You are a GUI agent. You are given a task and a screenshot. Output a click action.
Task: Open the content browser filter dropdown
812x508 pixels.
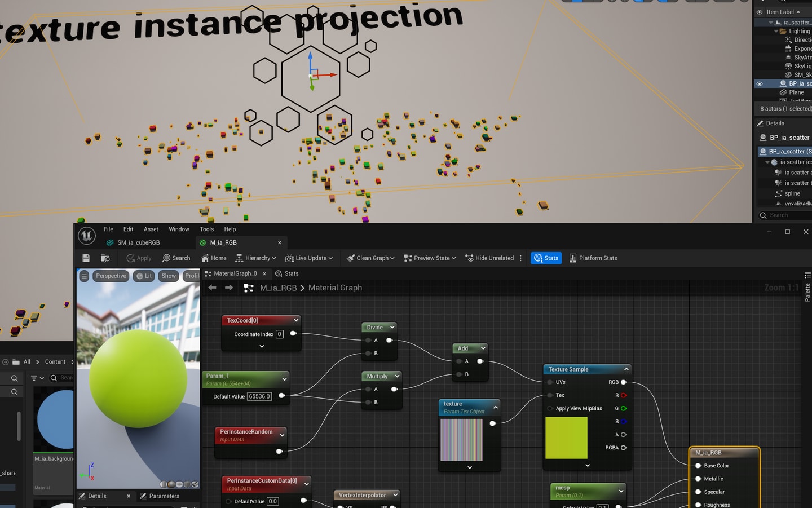(x=37, y=378)
